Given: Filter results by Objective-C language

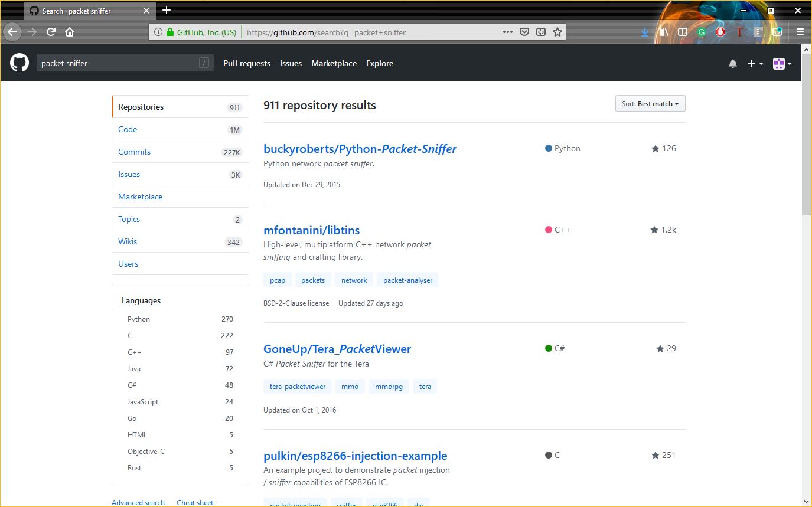Looking at the screenshot, I should [x=180, y=452].
